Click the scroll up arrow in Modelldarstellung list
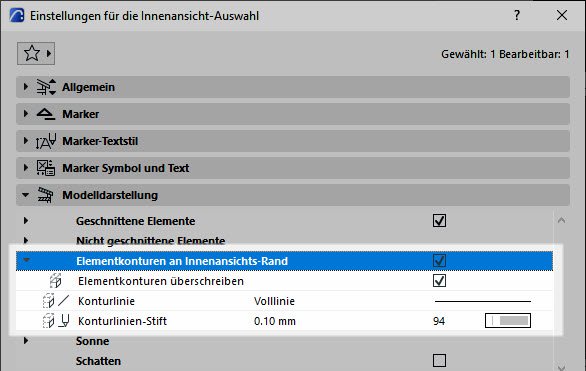The width and height of the screenshot is (586, 371). click(x=561, y=220)
